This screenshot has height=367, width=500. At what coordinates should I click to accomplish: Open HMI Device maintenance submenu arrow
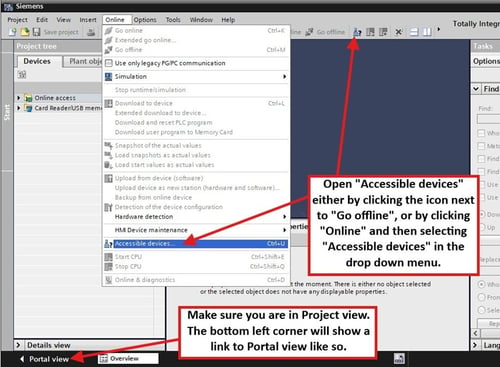tap(284, 230)
